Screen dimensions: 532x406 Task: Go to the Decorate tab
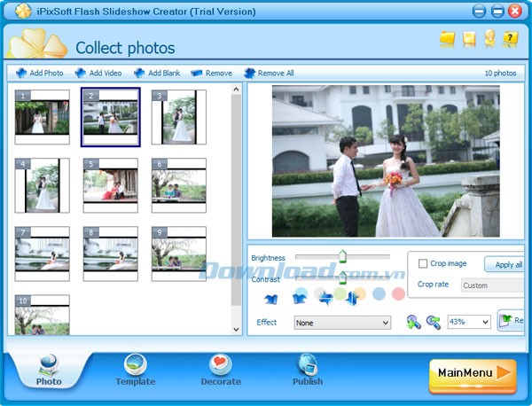[x=221, y=370]
